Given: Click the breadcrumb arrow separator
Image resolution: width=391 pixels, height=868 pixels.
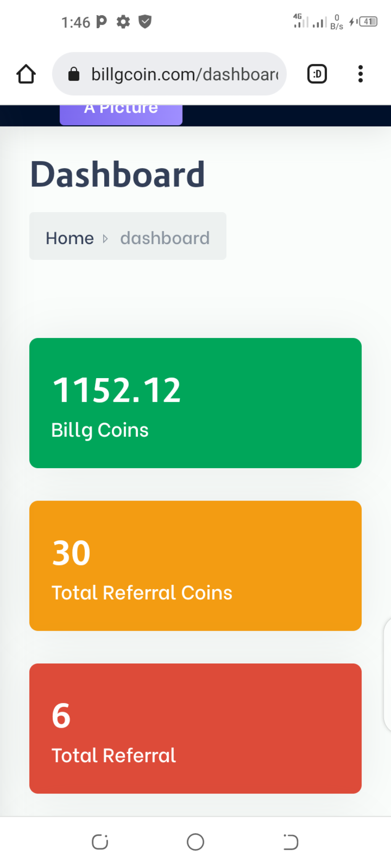Looking at the screenshot, I should pyautogui.click(x=105, y=239).
